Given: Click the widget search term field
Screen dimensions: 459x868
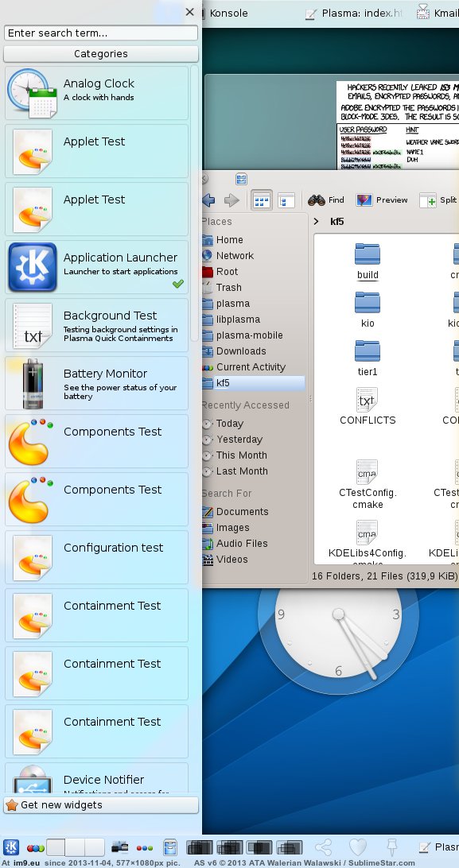Looking at the screenshot, I should point(101,33).
